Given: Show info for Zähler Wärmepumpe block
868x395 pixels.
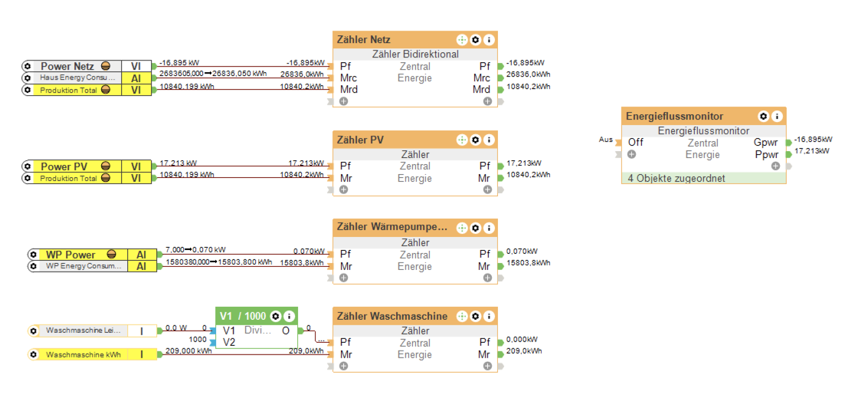Looking at the screenshot, I should click(x=488, y=229).
